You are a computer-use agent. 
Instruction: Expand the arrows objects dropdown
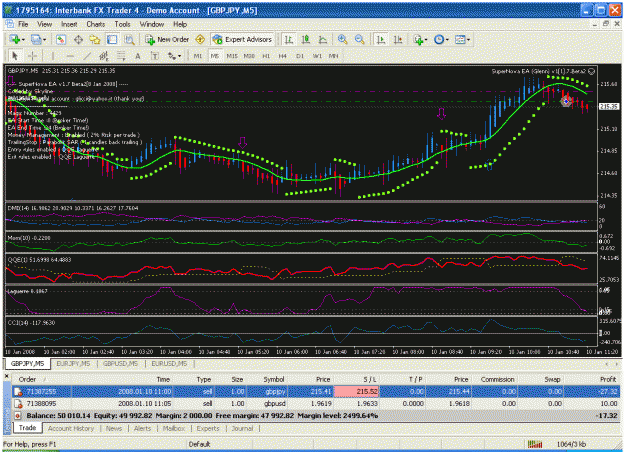pyautogui.click(x=179, y=57)
